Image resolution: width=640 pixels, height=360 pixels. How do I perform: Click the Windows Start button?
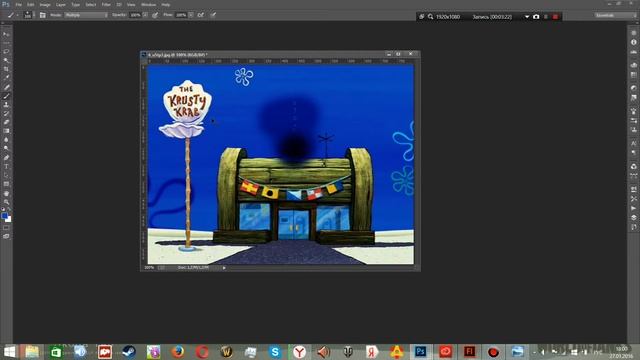pos(9,351)
